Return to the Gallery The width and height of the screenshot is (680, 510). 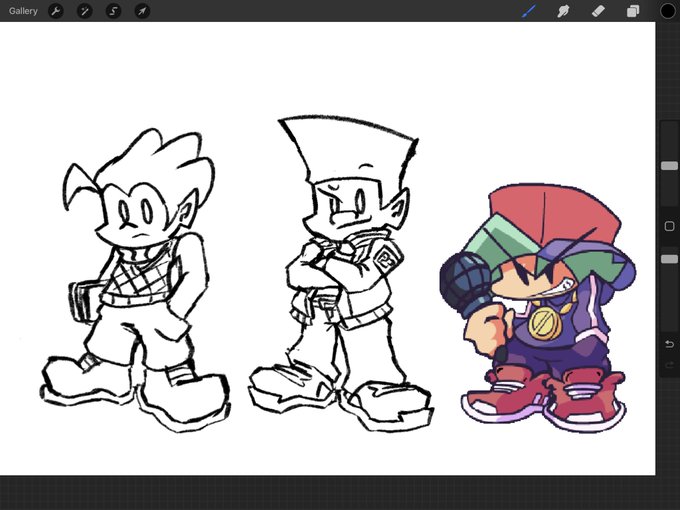(23, 11)
